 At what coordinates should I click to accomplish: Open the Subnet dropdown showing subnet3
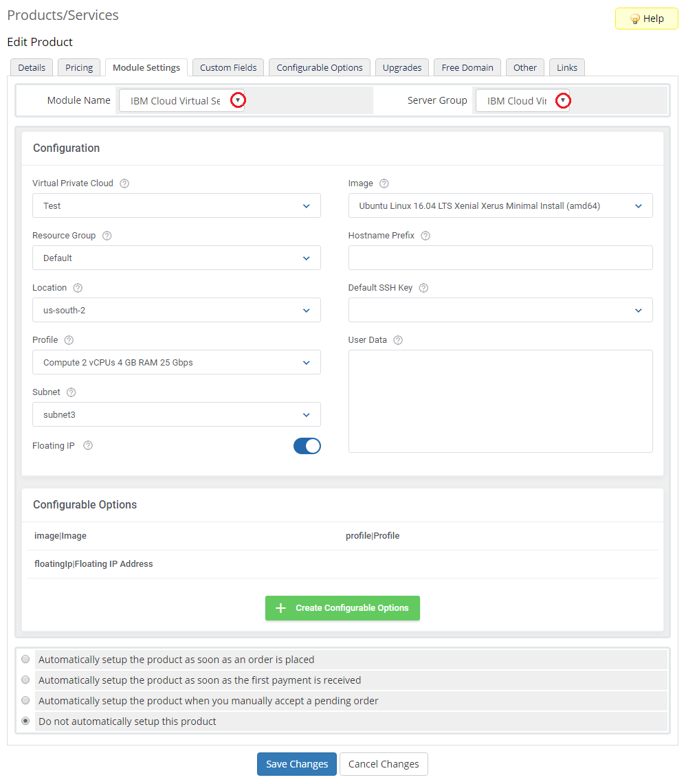tap(177, 414)
